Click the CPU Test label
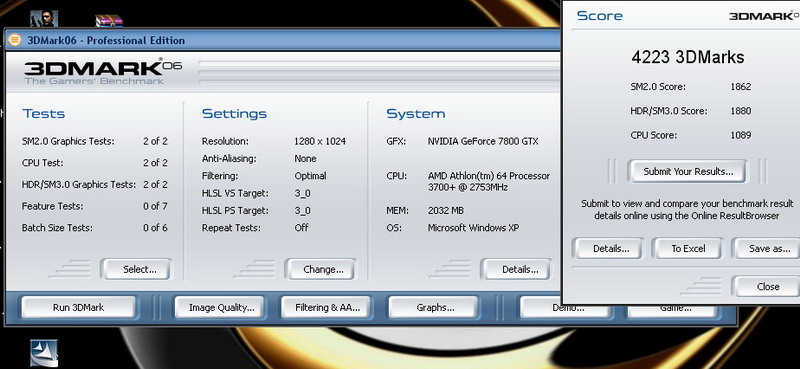This screenshot has height=369, width=800. [x=42, y=163]
